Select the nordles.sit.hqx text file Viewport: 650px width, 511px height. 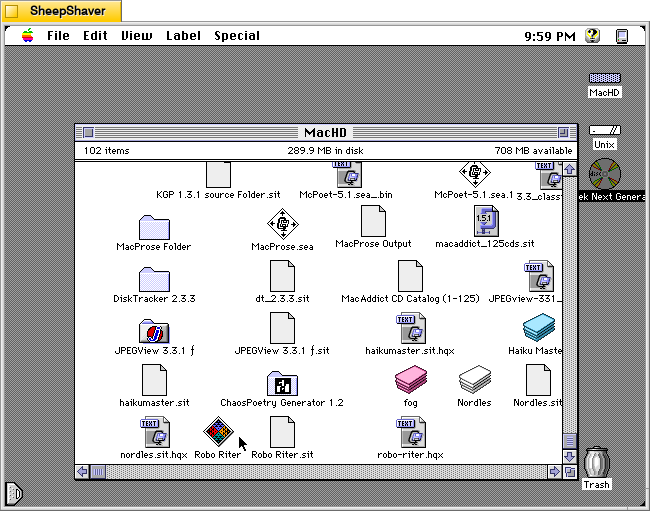(x=155, y=432)
